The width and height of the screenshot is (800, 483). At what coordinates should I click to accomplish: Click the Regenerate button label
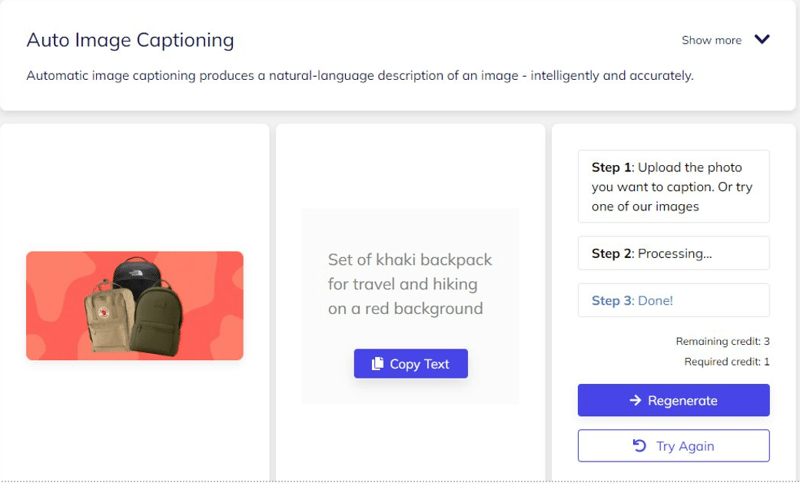click(683, 401)
